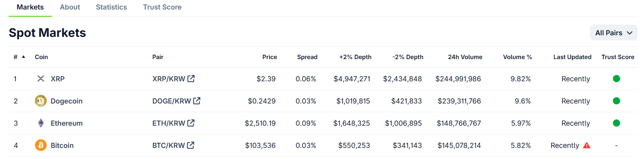Open the Trust Score tab
This screenshot has width=644, height=159.
point(162,7)
